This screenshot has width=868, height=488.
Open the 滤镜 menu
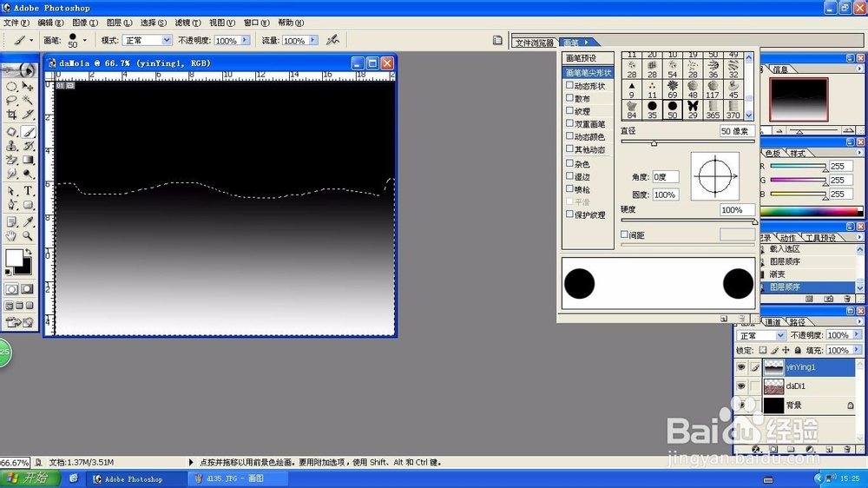(x=187, y=23)
